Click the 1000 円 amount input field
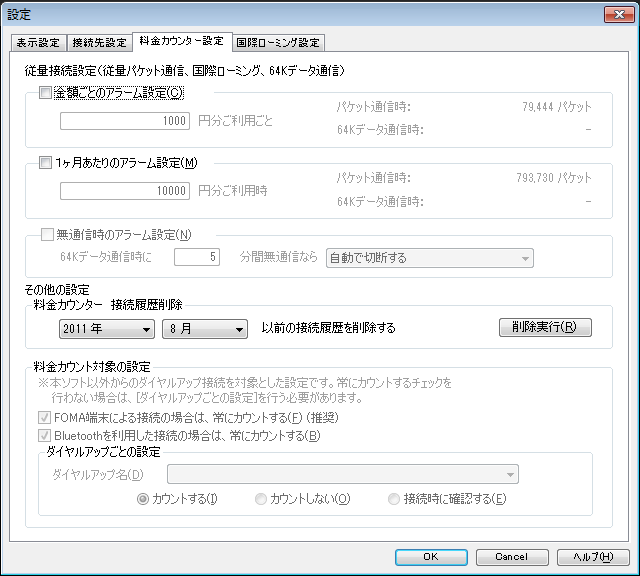 tap(125, 121)
